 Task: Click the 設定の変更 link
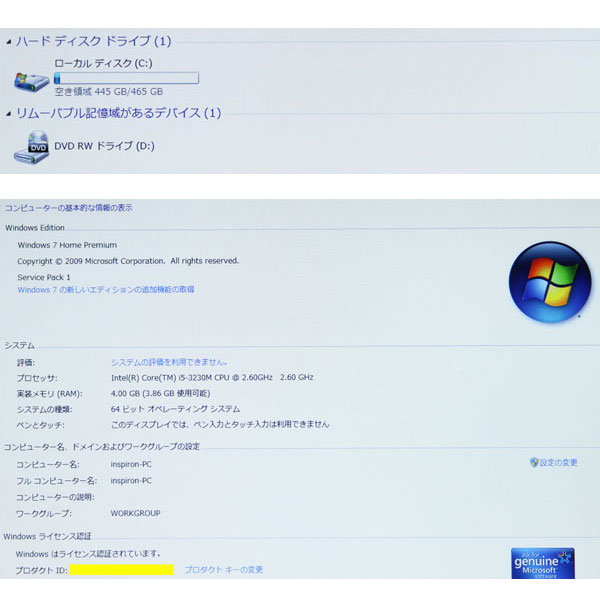[558, 463]
